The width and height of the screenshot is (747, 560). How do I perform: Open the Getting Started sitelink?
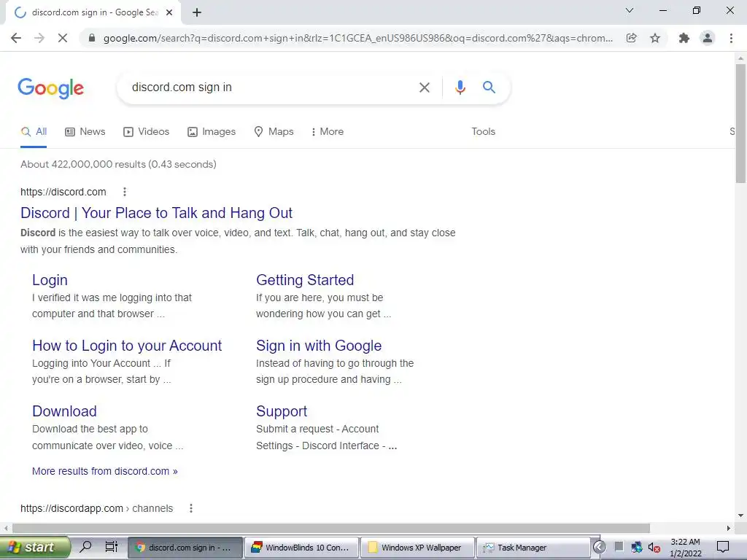click(305, 280)
